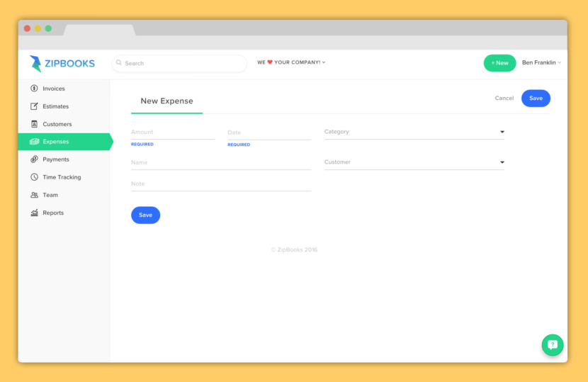Click the Amount input field
Image resolution: width=588 pixels, height=382 pixels.
(173, 133)
